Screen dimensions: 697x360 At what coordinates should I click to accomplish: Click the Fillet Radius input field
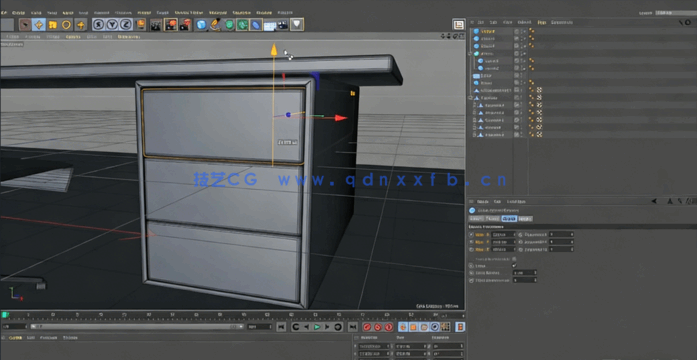(x=525, y=273)
